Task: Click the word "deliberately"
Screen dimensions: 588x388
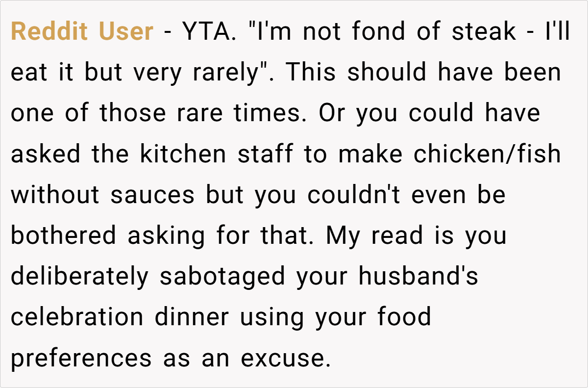Action: click(x=79, y=276)
